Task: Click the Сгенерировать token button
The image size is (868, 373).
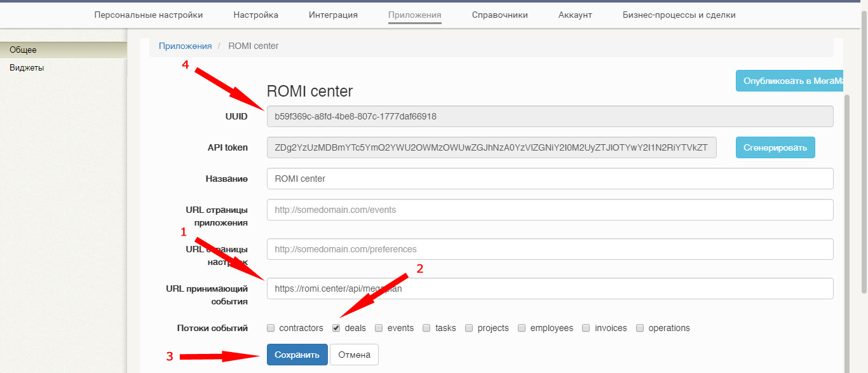Action: (x=775, y=147)
